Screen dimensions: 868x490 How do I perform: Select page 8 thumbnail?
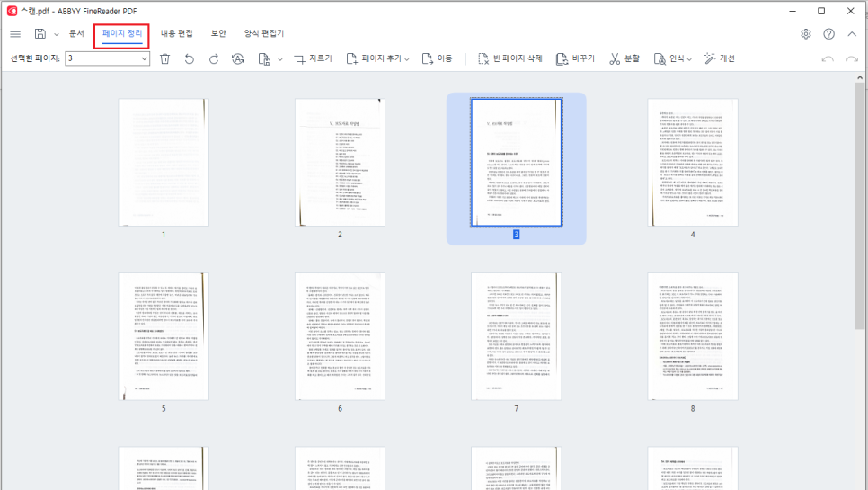click(x=693, y=336)
